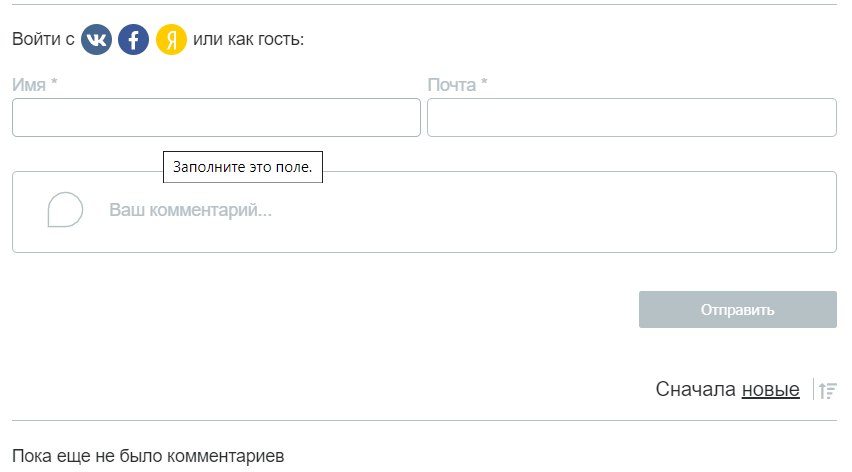The image size is (852, 472).
Task: Select the или как гость text
Action: coord(248,40)
